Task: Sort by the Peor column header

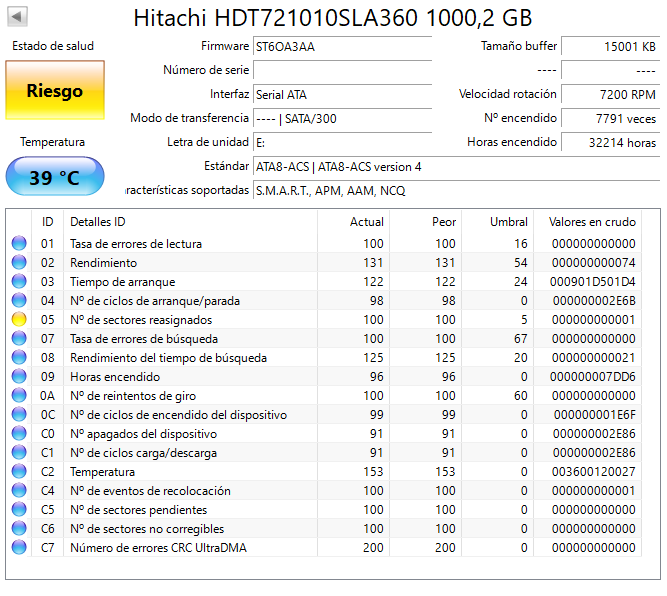Action: 425,222
